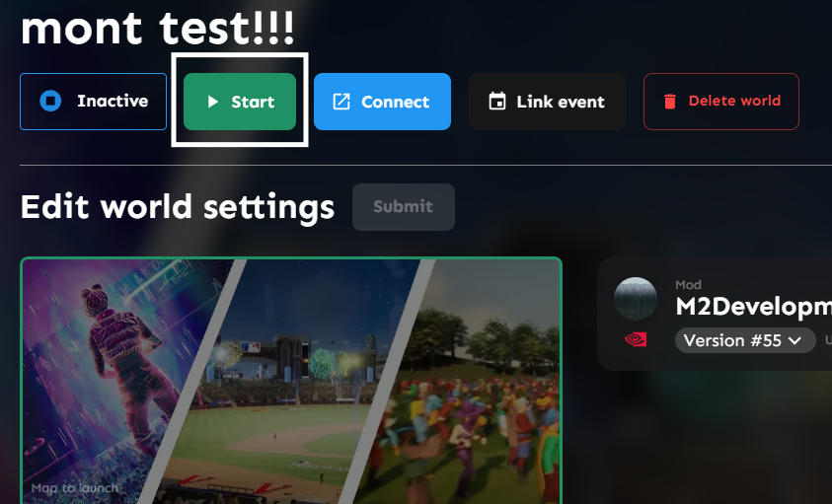Click the red GPU logo under the mod avatar
This screenshot has width=832, height=504.
636,339
